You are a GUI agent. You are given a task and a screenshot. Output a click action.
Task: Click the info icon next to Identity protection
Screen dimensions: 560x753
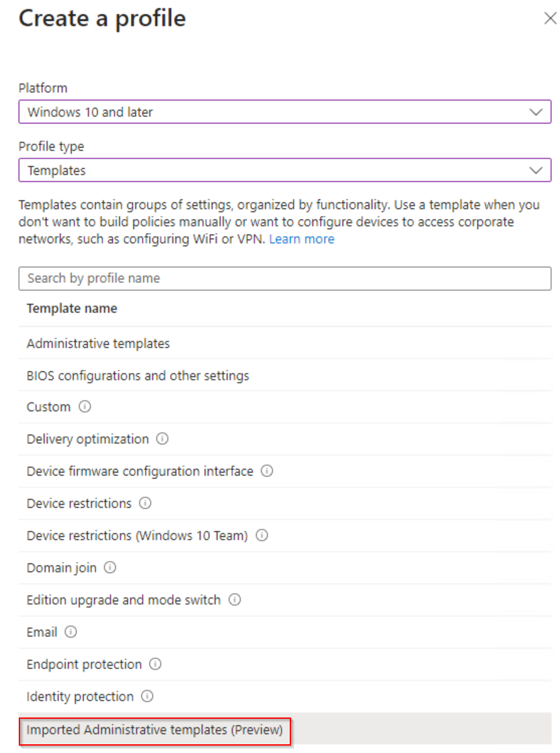[x=147, y=696]
